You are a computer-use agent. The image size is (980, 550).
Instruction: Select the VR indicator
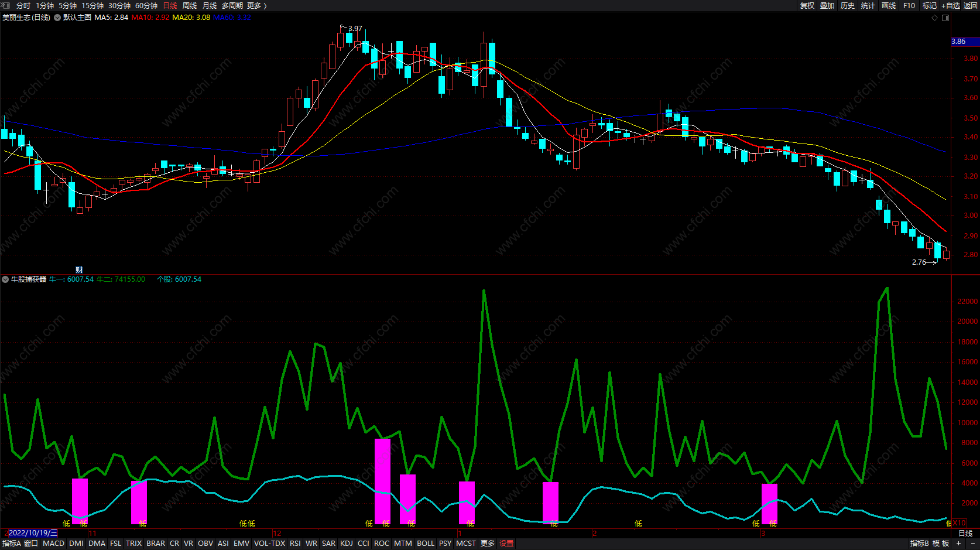pyautogui.click(x=189, y=544)
